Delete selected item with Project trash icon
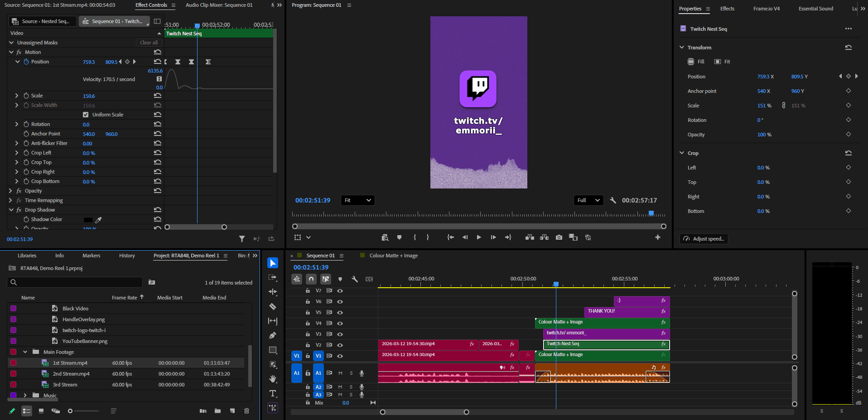 pos(247,411)
